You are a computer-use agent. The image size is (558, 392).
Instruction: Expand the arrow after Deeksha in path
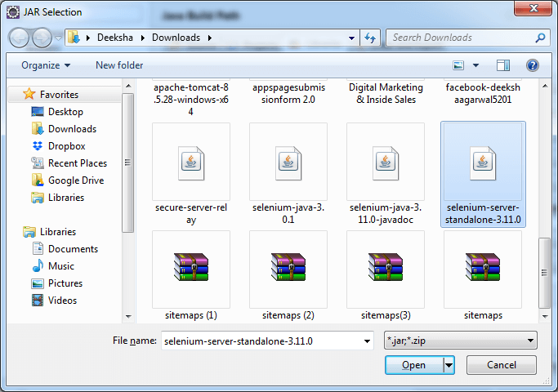(143, 38)
